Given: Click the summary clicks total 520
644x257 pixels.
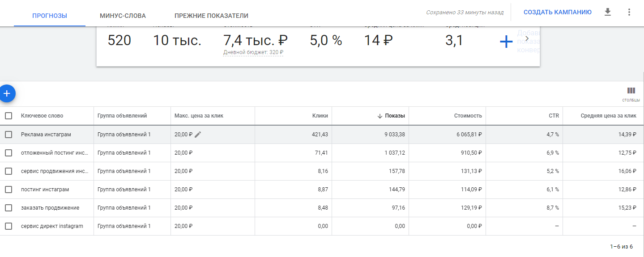Looking at the screenshot, I should coord(119,41).
